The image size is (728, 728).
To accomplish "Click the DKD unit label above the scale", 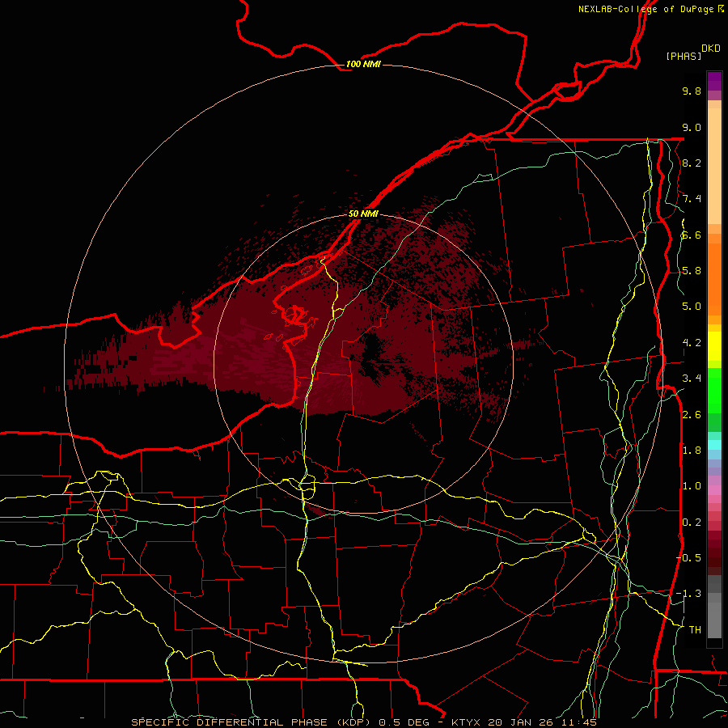I will (711, 49).
